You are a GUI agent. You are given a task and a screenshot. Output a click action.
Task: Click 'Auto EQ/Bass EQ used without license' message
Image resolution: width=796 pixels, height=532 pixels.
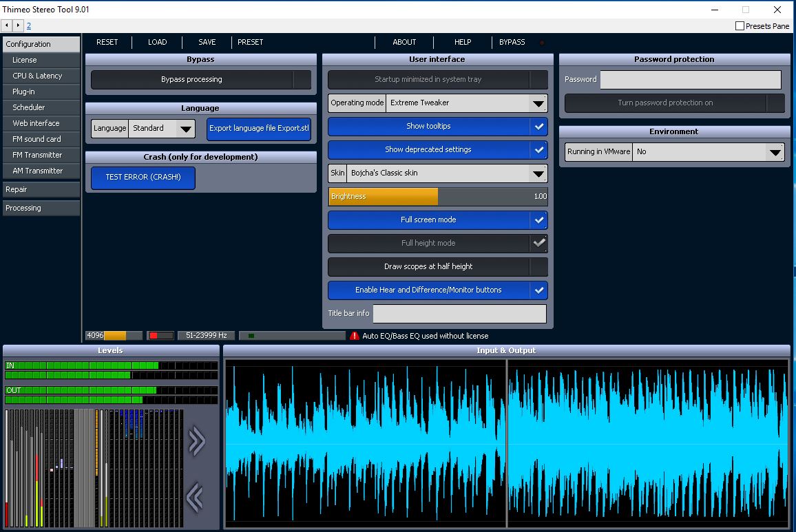click(x=426, y=336)
